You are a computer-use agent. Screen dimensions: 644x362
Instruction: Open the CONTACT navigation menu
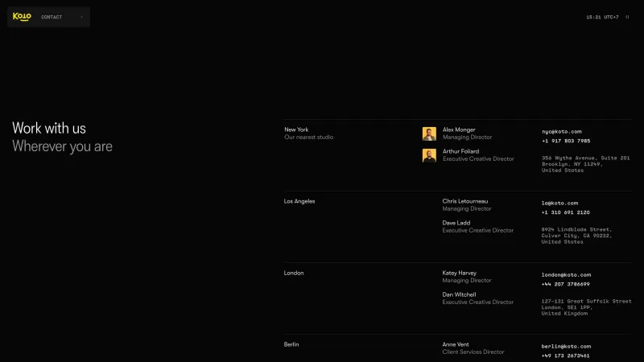click(x=52, y=17)
